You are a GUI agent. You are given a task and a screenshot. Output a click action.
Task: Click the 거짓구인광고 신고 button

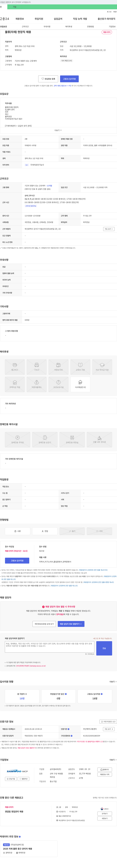(108, 722)
